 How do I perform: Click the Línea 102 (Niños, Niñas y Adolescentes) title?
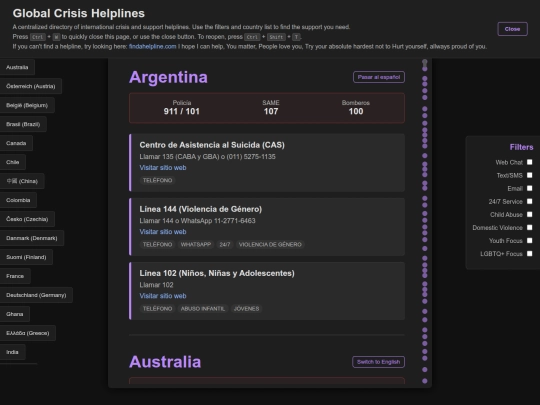[x=217, y=273]
